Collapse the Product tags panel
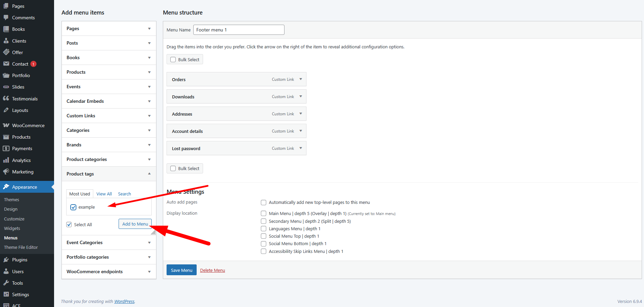Screen dimensions: 644x307 [x=149, y=174]
